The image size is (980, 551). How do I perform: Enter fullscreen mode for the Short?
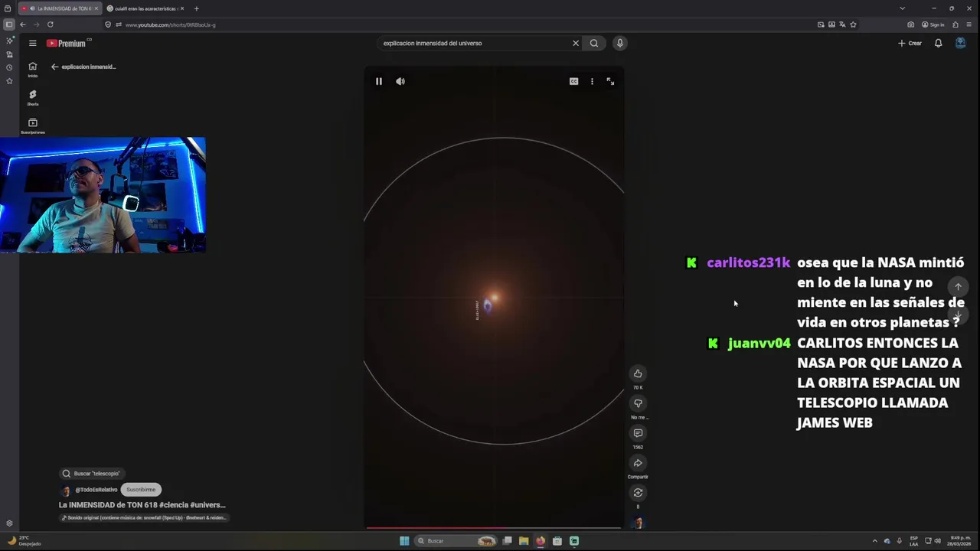[x=610, y=81]
